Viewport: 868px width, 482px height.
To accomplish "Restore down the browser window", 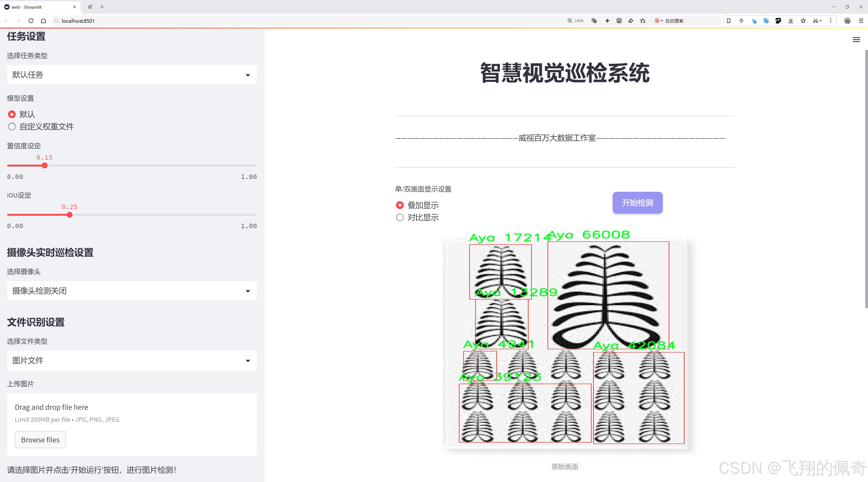I will tap(847, 7).
